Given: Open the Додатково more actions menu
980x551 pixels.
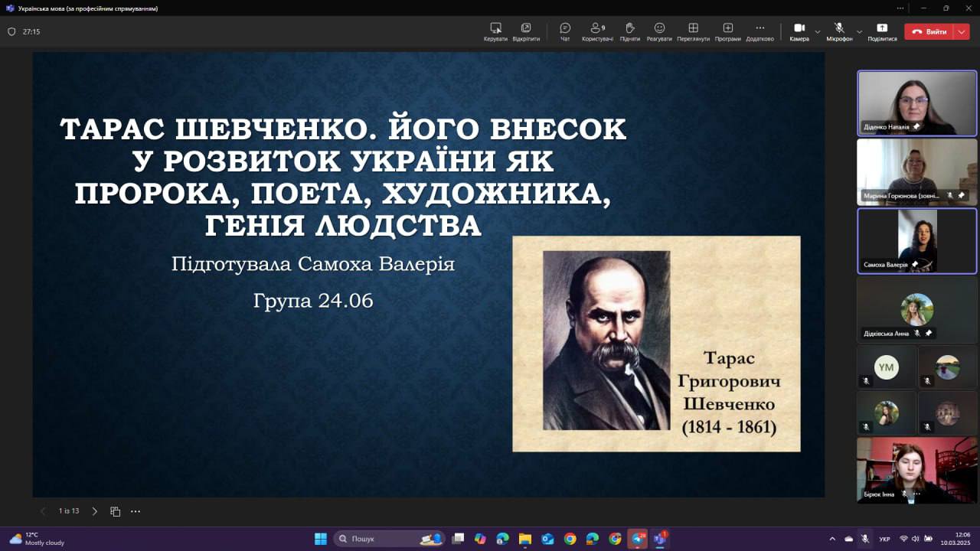Looking at the screenshot, I should click(759, 31).
